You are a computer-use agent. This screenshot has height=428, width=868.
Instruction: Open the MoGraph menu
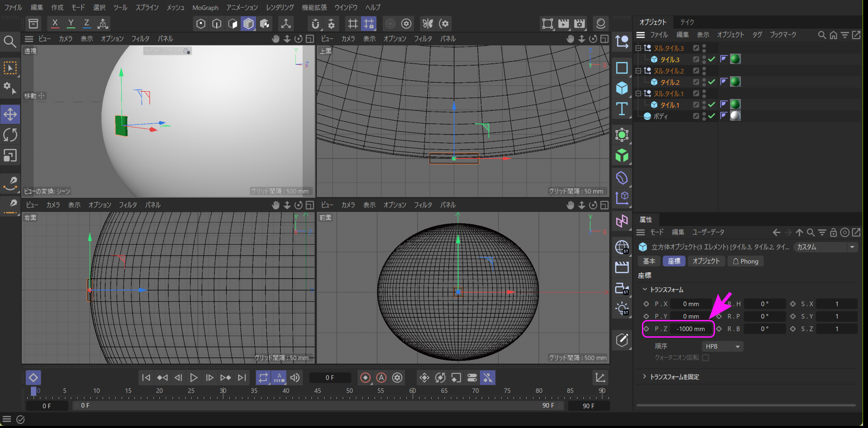(205, 8)
